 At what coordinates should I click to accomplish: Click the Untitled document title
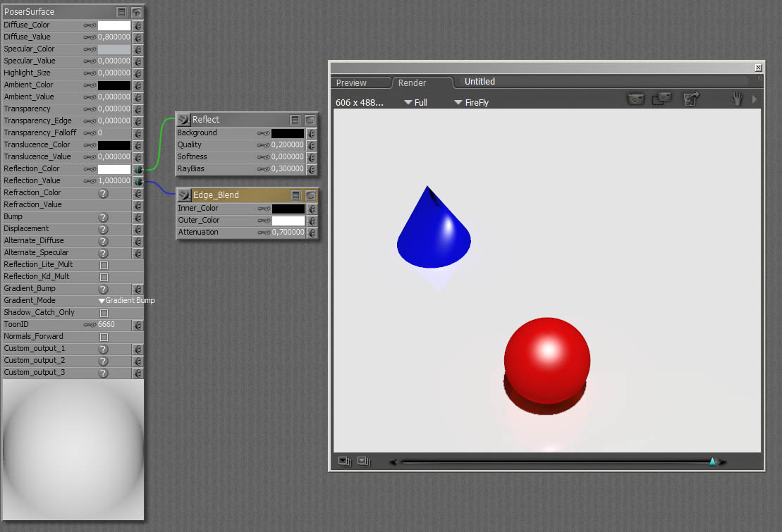coord(479,81)
